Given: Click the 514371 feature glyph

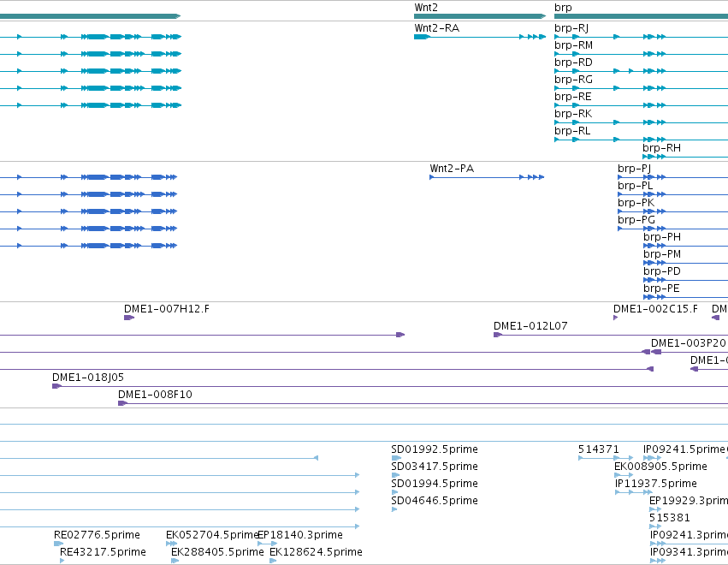Looking at the screenshot, I should [x=606, y=458].
